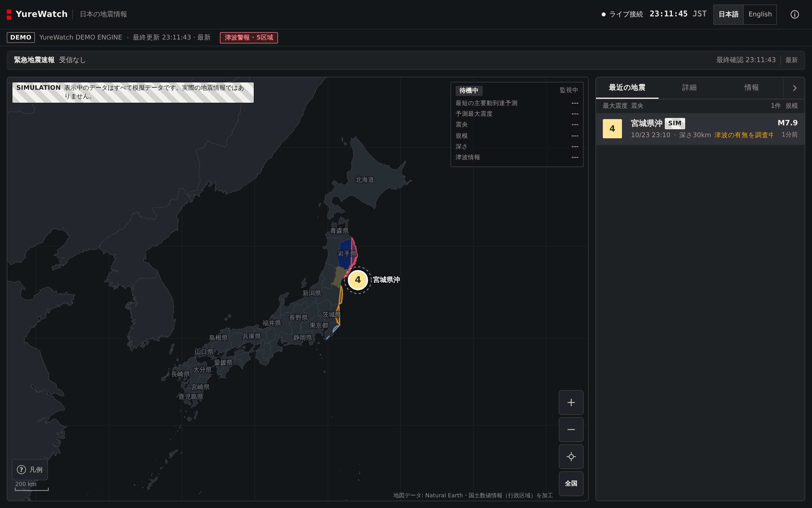812x508 pixels.
Task: Switch language to 日本語
Action: tap(729, 14)
